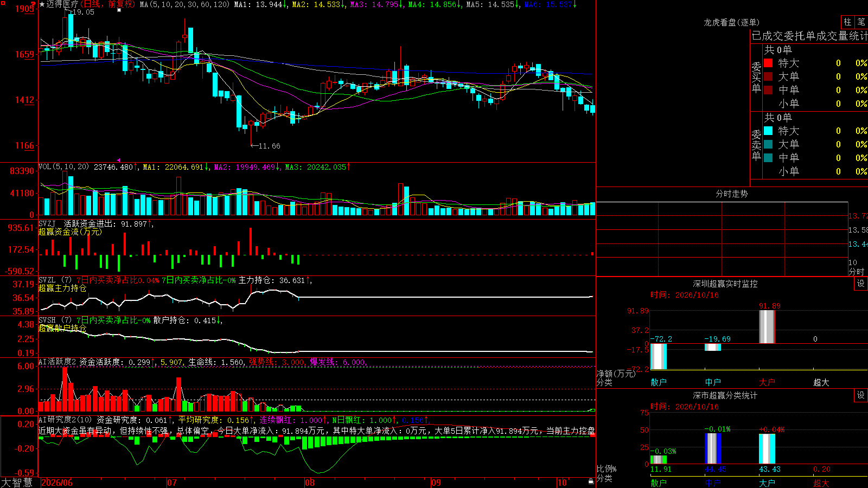
Task: Switch to the 笔 view tab
Action: (x=861, y=22)
